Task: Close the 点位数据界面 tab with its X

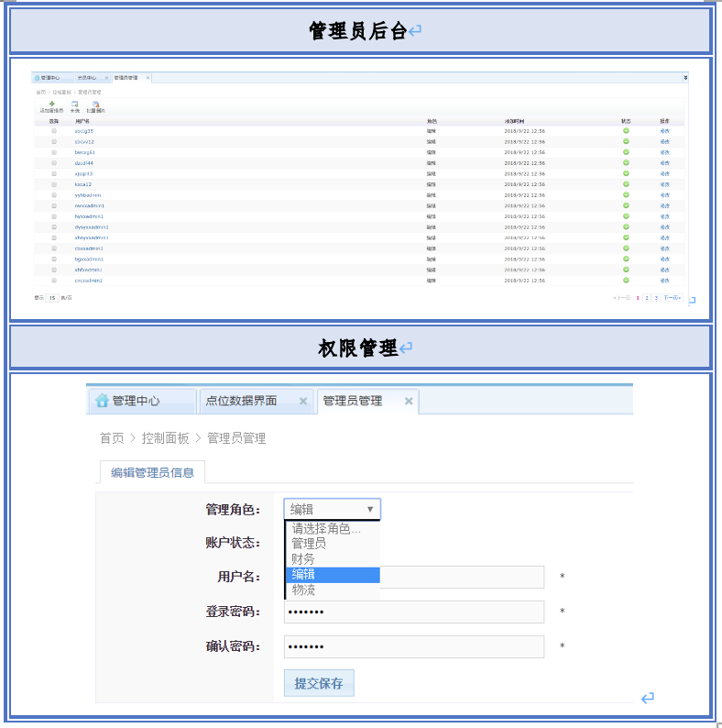Action: pyautogui.click(x=303, y=402)
